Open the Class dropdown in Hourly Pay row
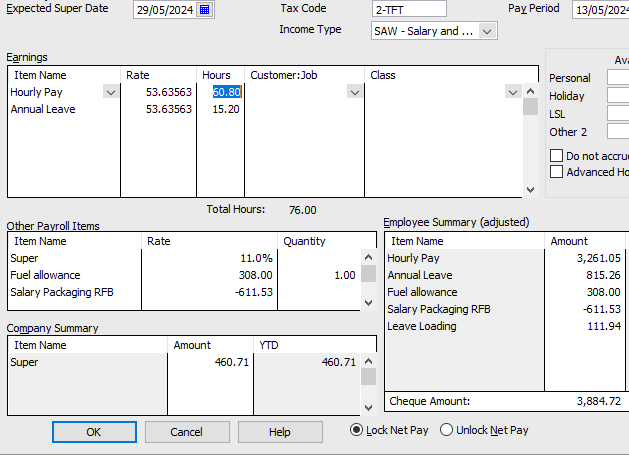Viewport: 629px width, 455px height. tap(513, 92)
